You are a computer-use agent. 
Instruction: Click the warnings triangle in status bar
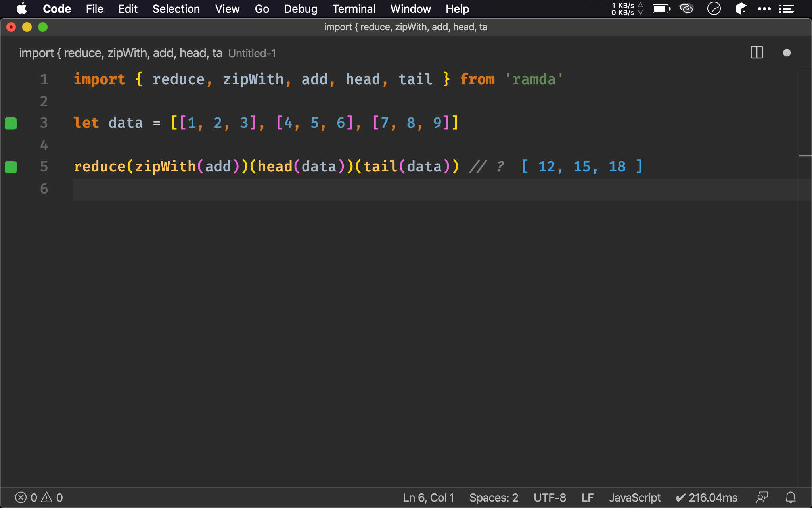[47, 497]
